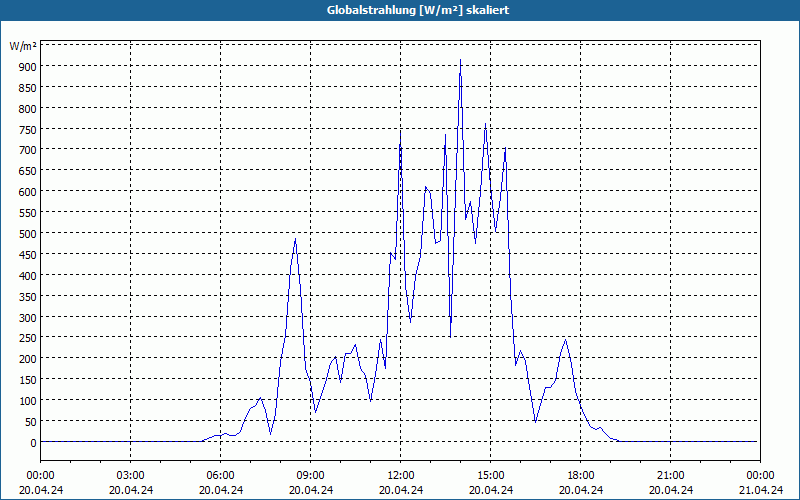Click the '15:00' time label

491,476
